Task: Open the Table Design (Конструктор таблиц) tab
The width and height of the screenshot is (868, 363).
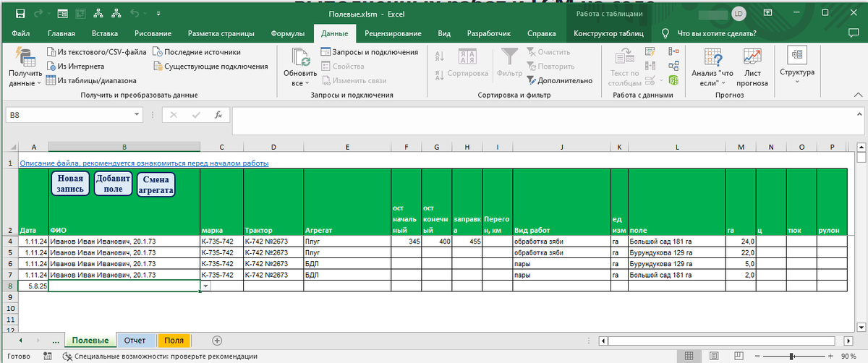Action: tap(608, 33)
